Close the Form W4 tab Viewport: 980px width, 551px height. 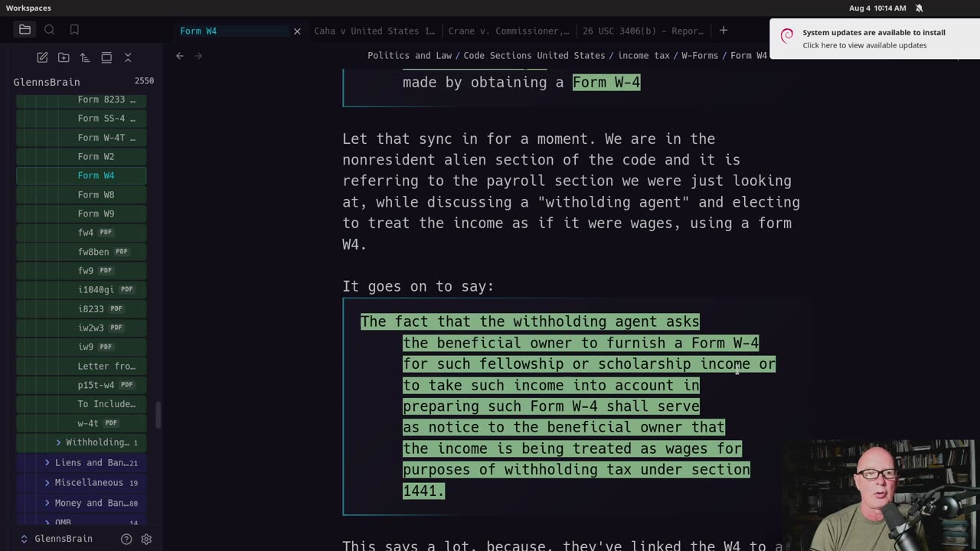pyautogui.click(x=297, y=31)
